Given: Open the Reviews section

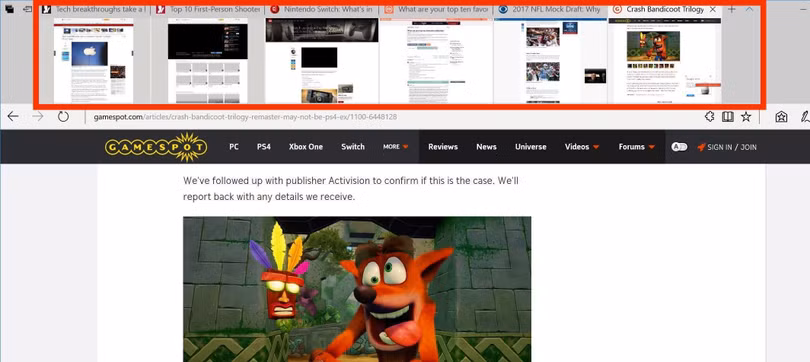Looking at the screenshot, I should (x=443, y=147).
